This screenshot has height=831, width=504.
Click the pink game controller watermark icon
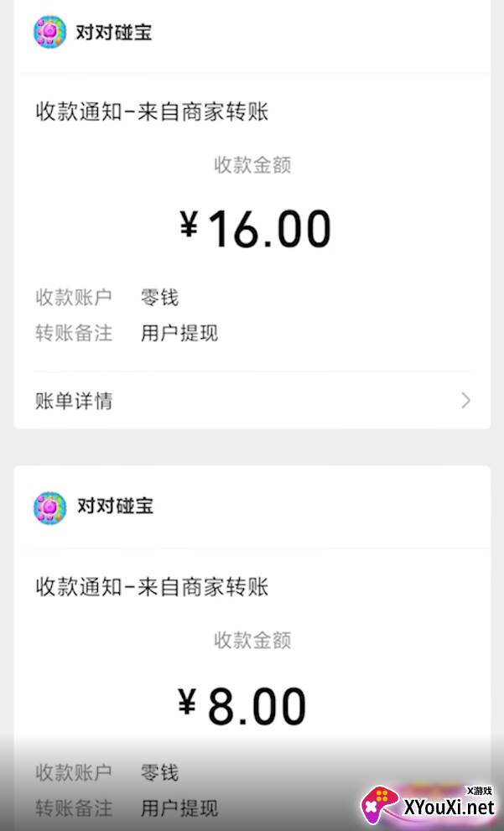coord(380,805)
